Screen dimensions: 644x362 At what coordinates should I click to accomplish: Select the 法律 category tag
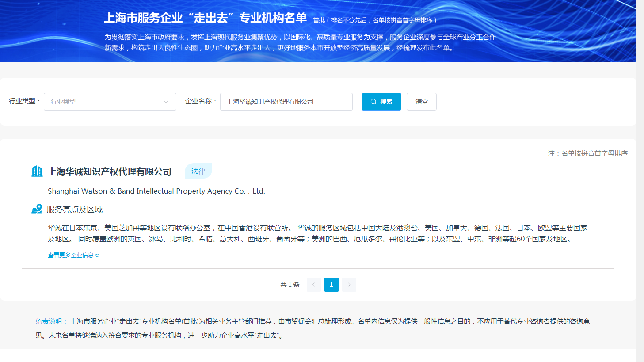click(198, 171)
